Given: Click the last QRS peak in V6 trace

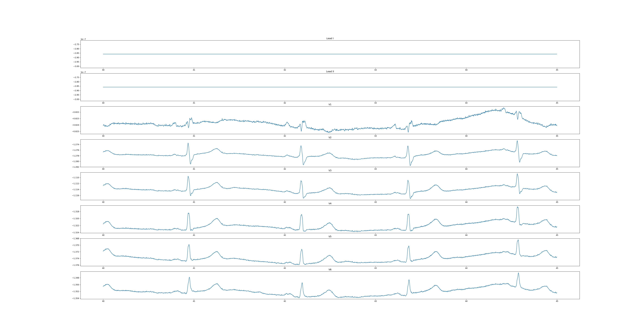Looking at the screenshot, I should 518,273.
